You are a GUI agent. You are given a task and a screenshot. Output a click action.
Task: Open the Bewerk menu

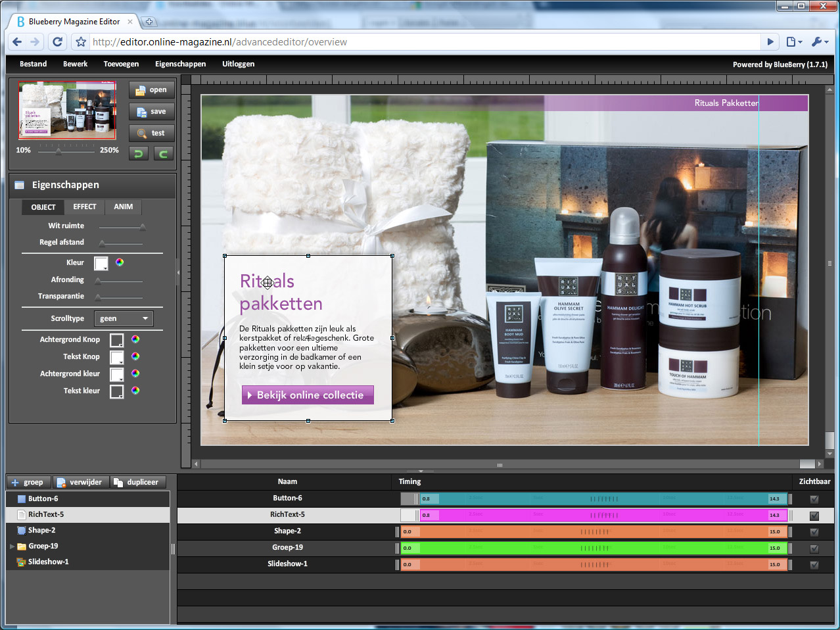tap(76, 64)
